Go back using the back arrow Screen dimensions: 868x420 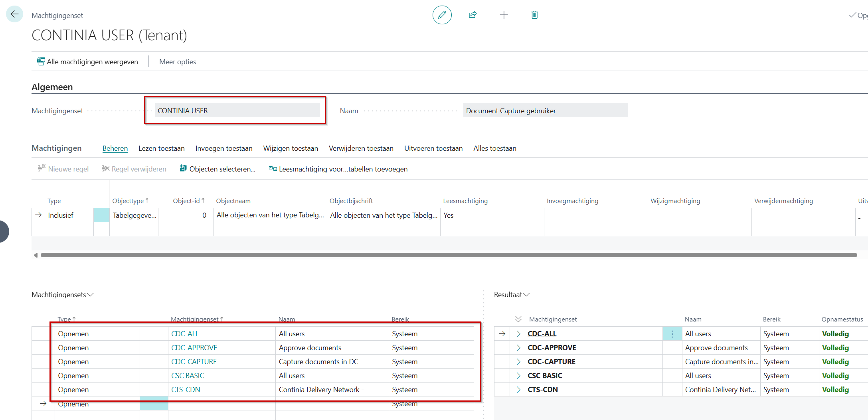click(x=14, y=14)
